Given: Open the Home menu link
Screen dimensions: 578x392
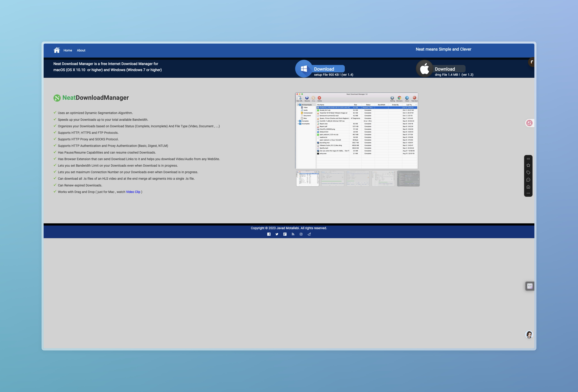Looking at the screenshot, I should click(x=68, y=50).
